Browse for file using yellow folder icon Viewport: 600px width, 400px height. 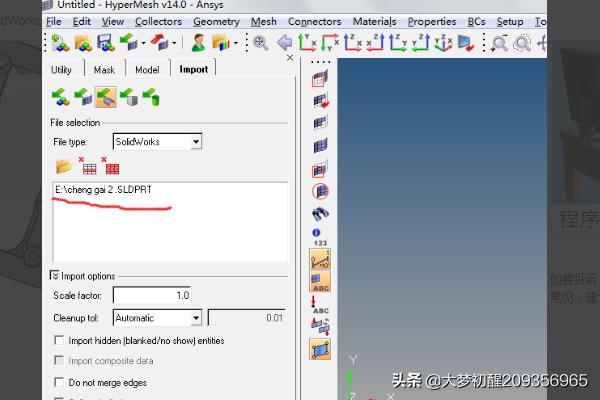click(x=64, y=167)
